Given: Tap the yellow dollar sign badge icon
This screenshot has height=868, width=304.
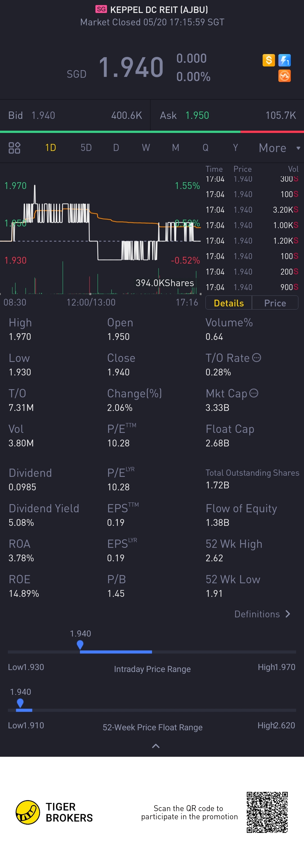Looking at the screenshot, I should click(x=268, y=60).
